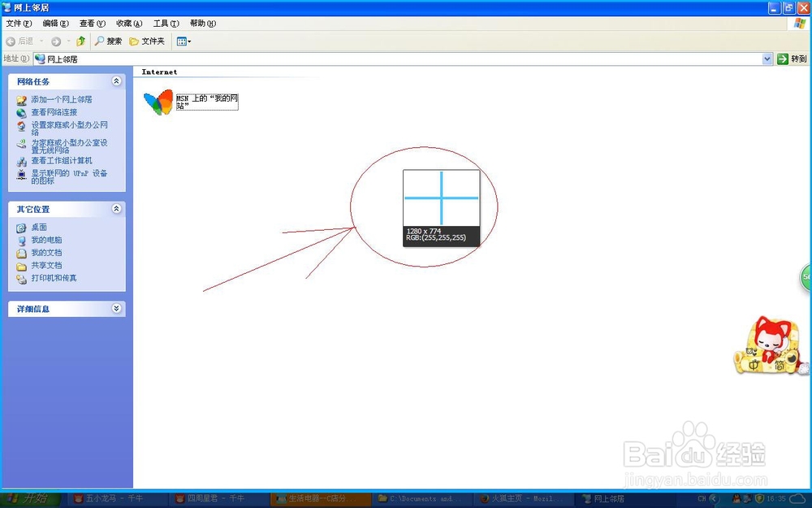
Task: Open the 收藏 menu
Action: pyautogui.click(x=129, y=24)
